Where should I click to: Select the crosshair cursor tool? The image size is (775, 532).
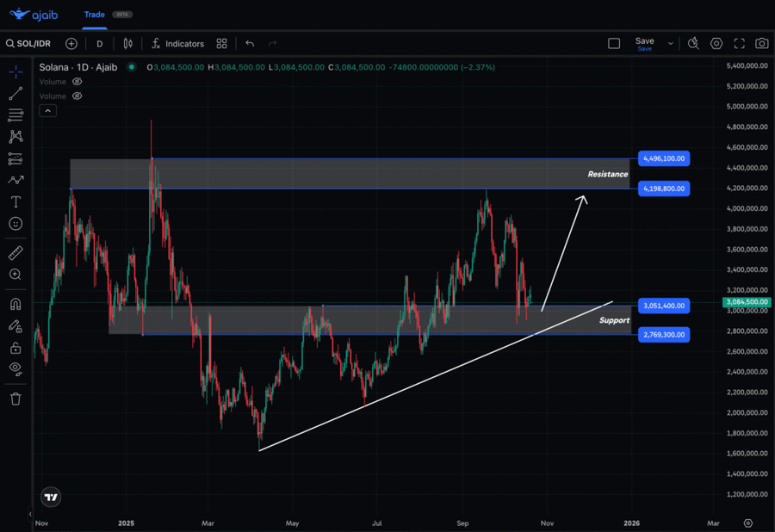[15, 72]
